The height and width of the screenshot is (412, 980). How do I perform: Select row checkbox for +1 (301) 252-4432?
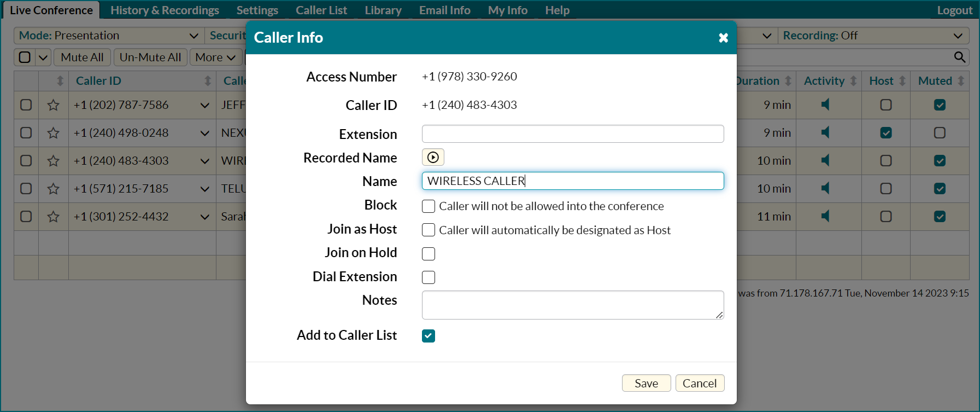tap(26, 216)
